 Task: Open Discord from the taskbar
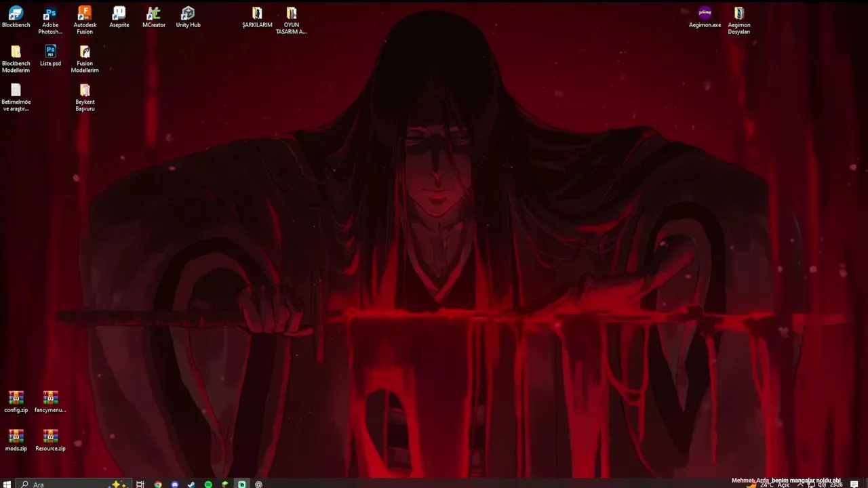coord(175,484)
